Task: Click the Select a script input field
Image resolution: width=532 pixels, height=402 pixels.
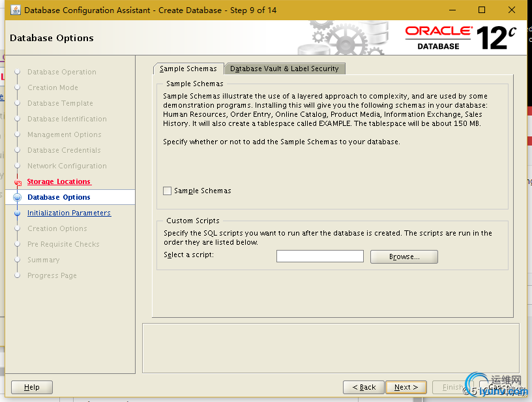Action: (x=319, y=256)
